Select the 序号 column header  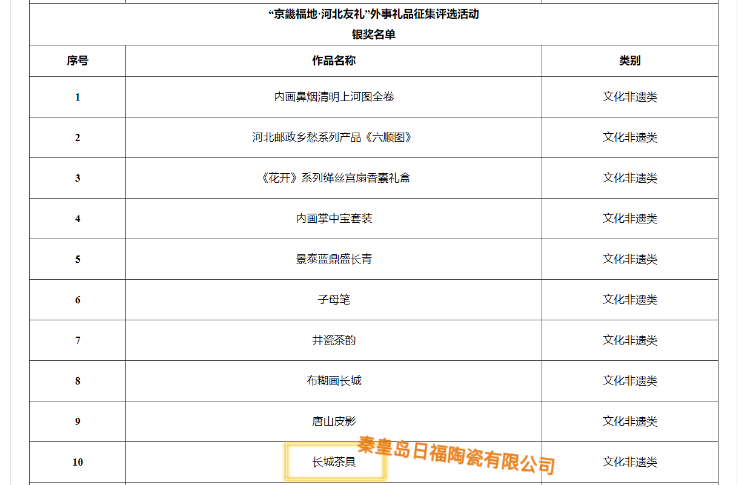[77, 61]
